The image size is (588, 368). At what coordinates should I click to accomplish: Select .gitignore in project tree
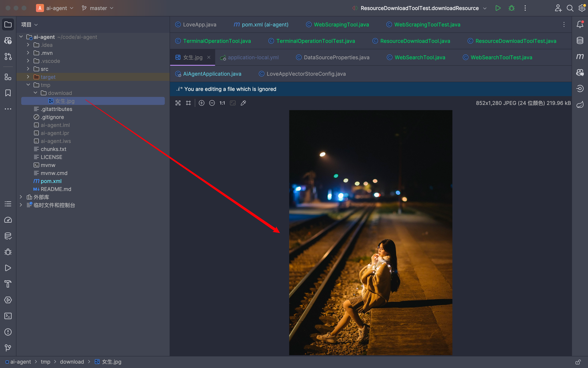(x=52, y=117)
